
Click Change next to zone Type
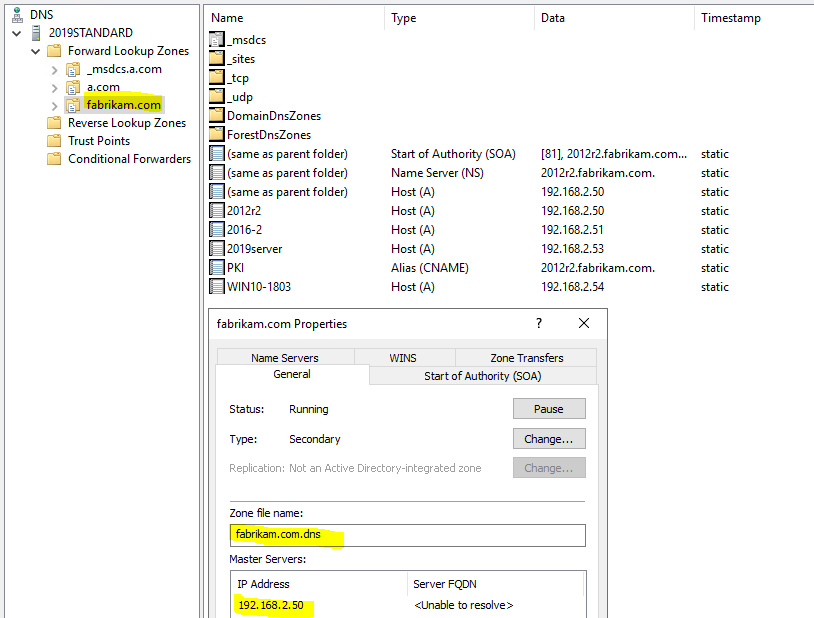coord(549,439)
